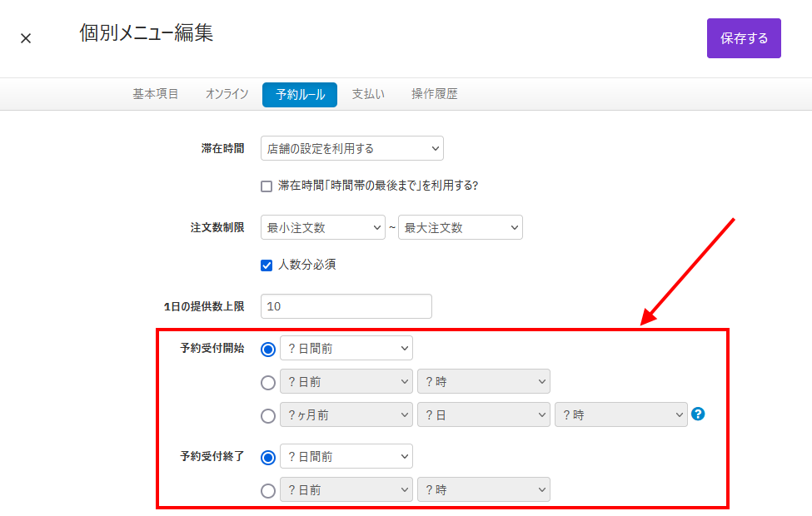The image size is (812, 516).
Task: Open the 操作履歴 tab
Action: point(434,94)
